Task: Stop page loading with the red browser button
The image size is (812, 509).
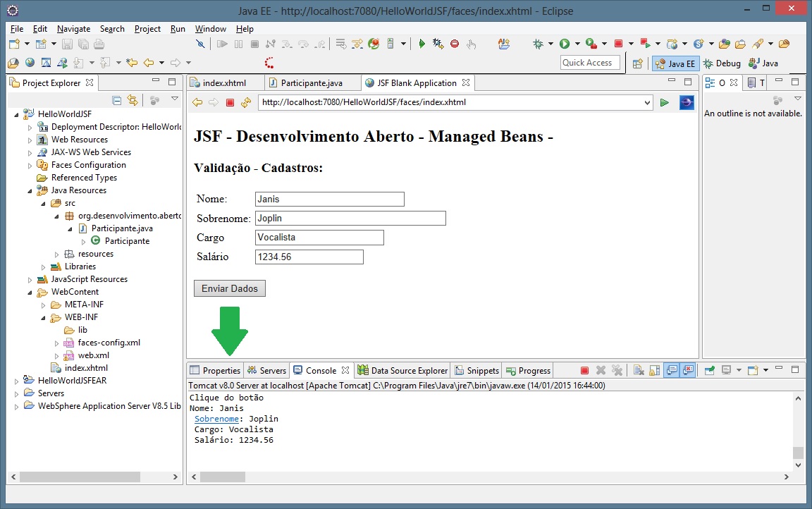Action: point(230,103)
